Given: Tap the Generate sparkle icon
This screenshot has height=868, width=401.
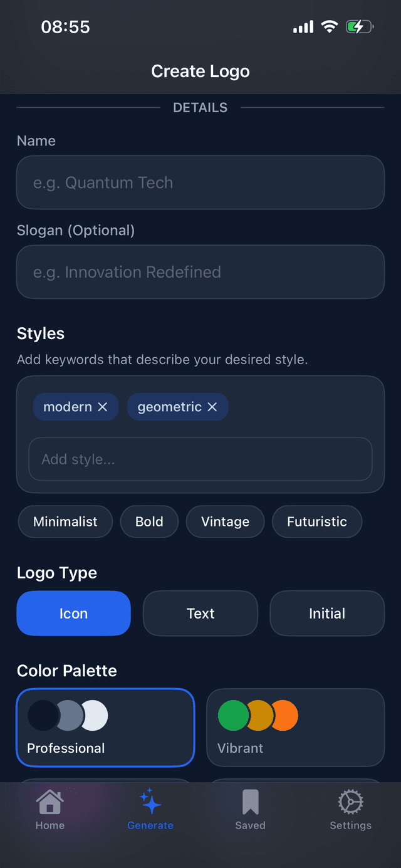Looking at the screenshot, I should point(150,804).
